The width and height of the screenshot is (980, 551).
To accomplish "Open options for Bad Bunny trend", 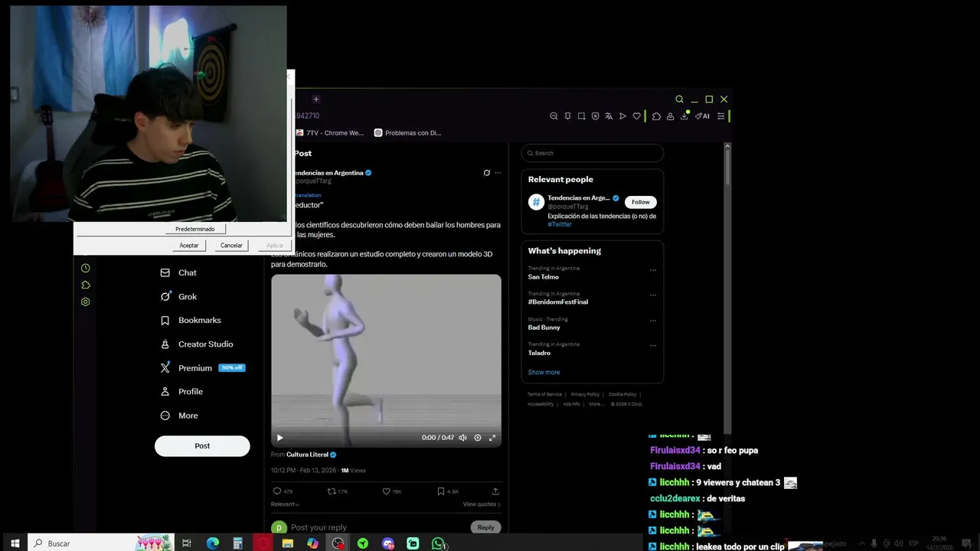I will (x=653, y=321).
